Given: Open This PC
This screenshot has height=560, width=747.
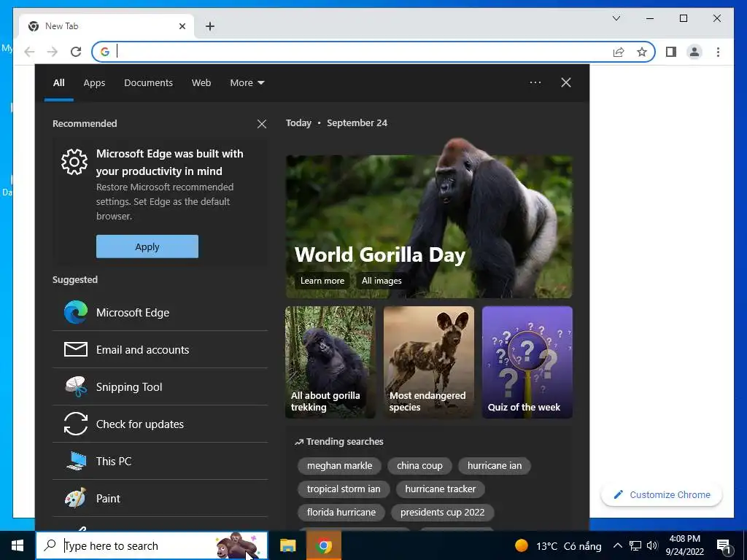Looking at the screenshot, I should pos(160,461).
